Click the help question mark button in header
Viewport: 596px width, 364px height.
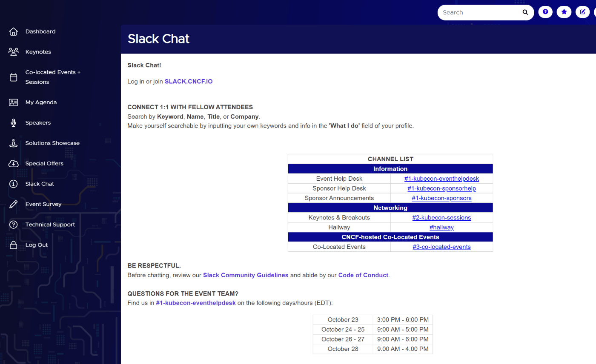point(545,12)
